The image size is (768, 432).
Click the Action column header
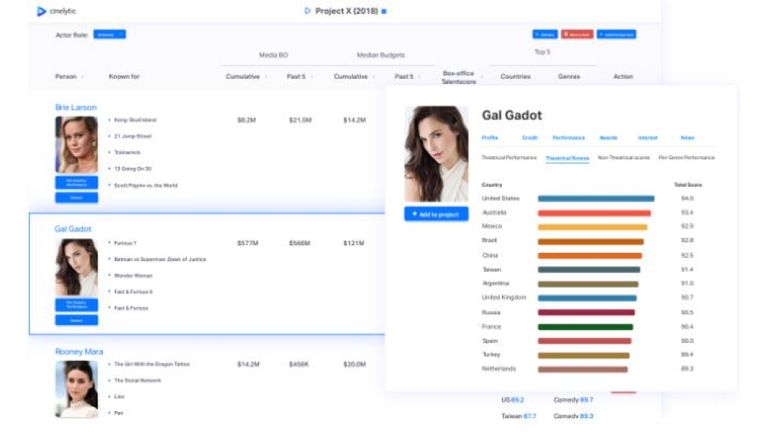[623, 77]
